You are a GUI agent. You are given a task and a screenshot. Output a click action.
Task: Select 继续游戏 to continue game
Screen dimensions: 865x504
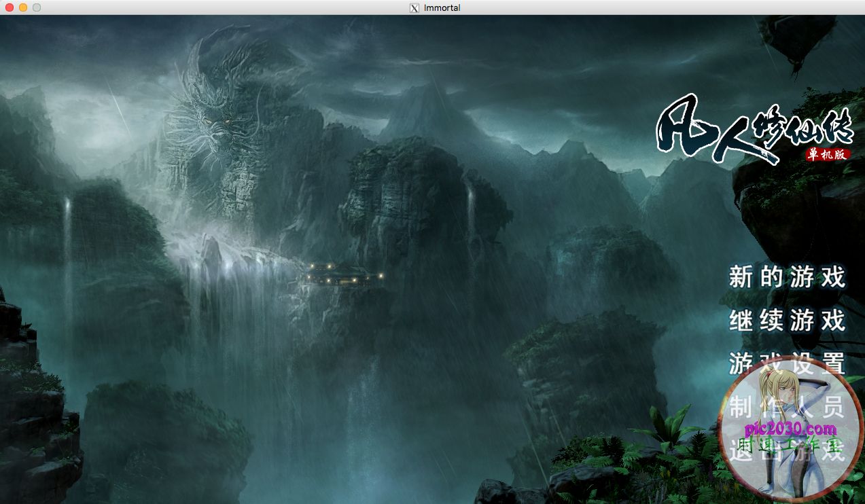787,321
